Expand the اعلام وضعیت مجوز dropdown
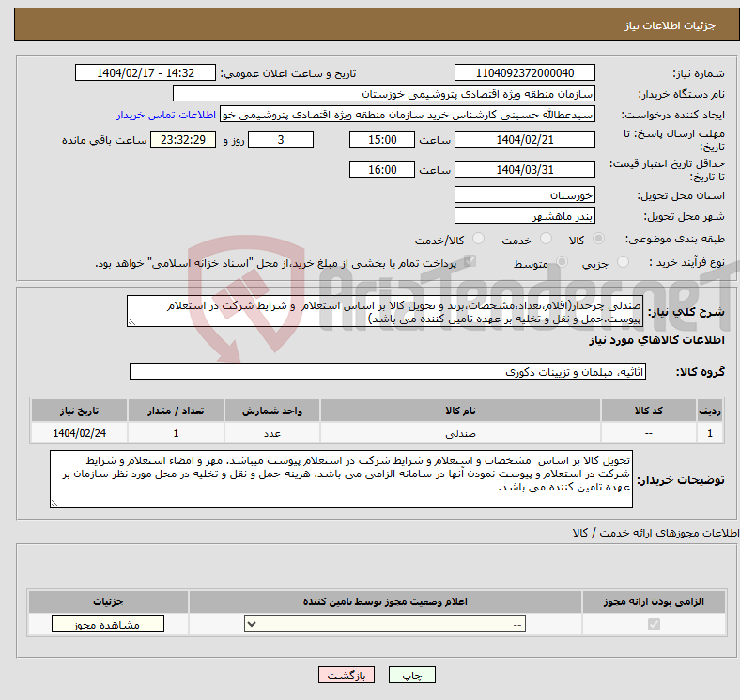The width and height of the screenshot is (740, 700). pos(385,625)
